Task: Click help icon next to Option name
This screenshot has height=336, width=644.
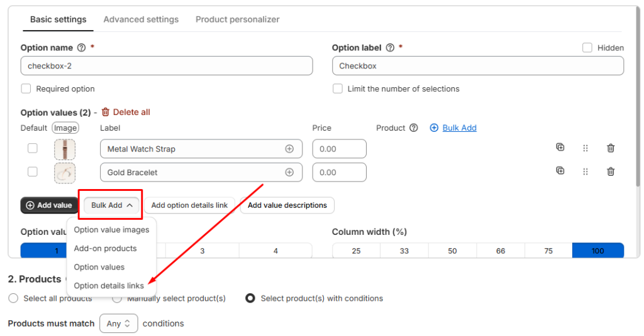Action: click(81, 48)
